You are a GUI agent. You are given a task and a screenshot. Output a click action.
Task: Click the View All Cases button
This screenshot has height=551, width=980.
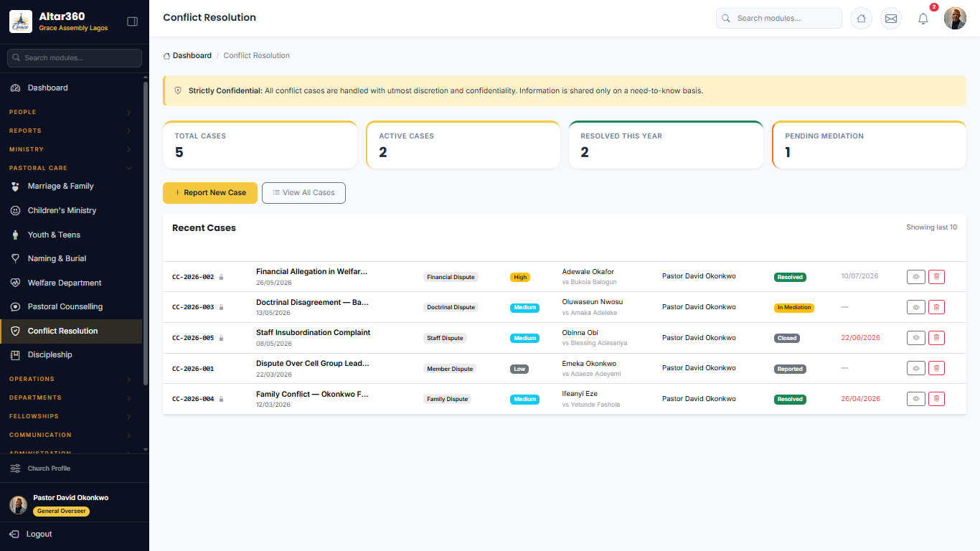(303, 193)
